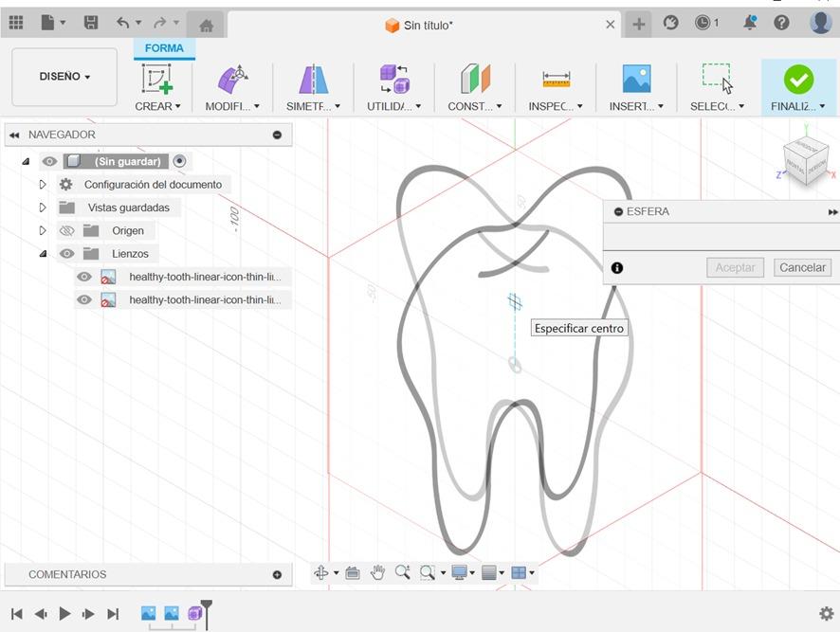Select the first canvas feature in timeline
840x632 pixels.
[x=149, y=613]
